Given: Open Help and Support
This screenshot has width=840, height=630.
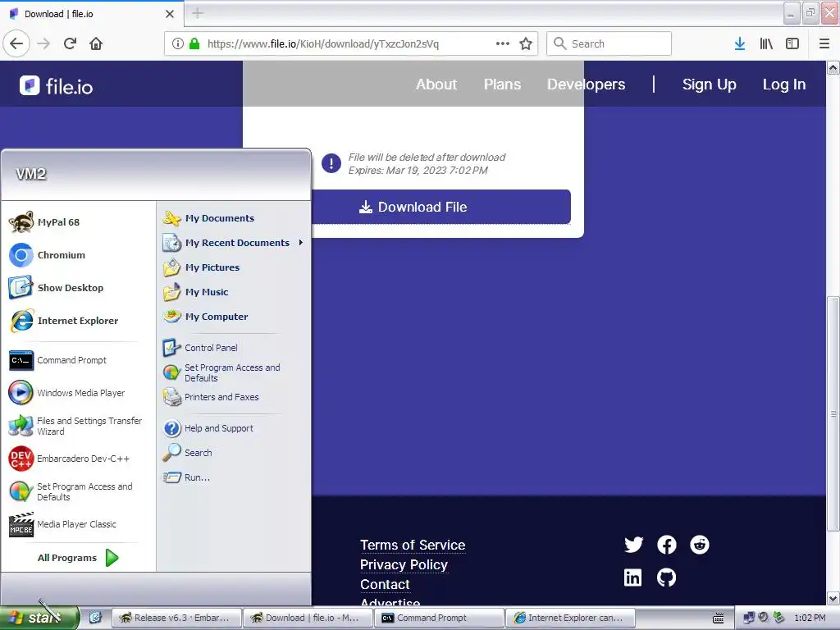Looking at the screenshot, I should (208, 428).
